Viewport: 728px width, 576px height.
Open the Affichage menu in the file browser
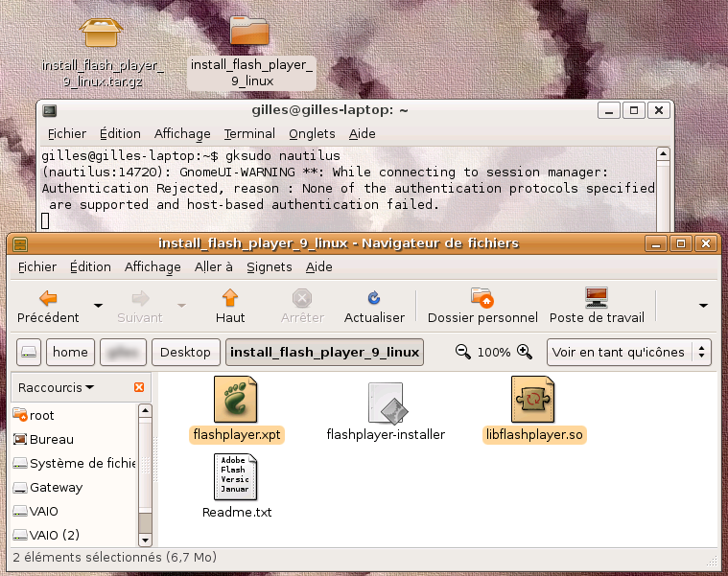click(x=153, y=267)
